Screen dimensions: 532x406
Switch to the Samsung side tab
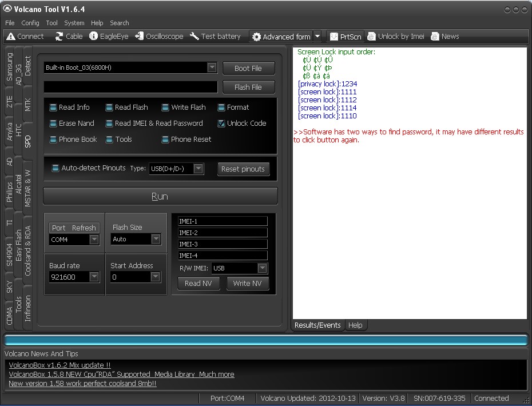pos(9,67)
